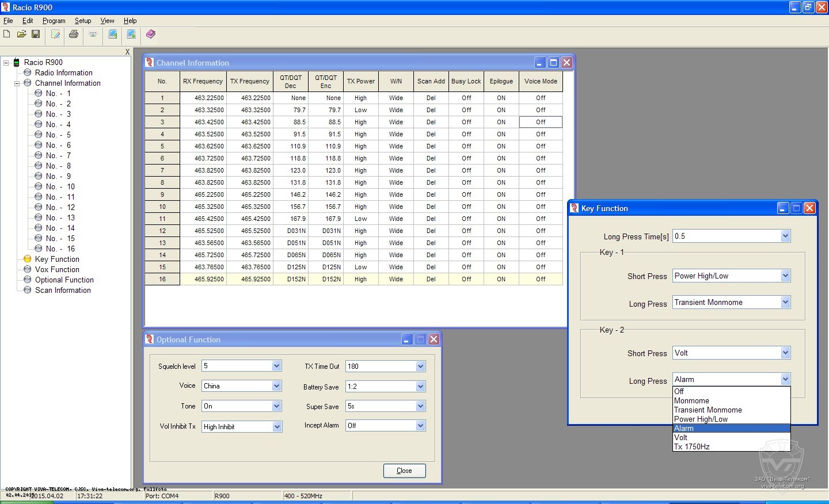
Task: Click the RX Frequency cell of channel 5
Action: click(x=203, y=146)
